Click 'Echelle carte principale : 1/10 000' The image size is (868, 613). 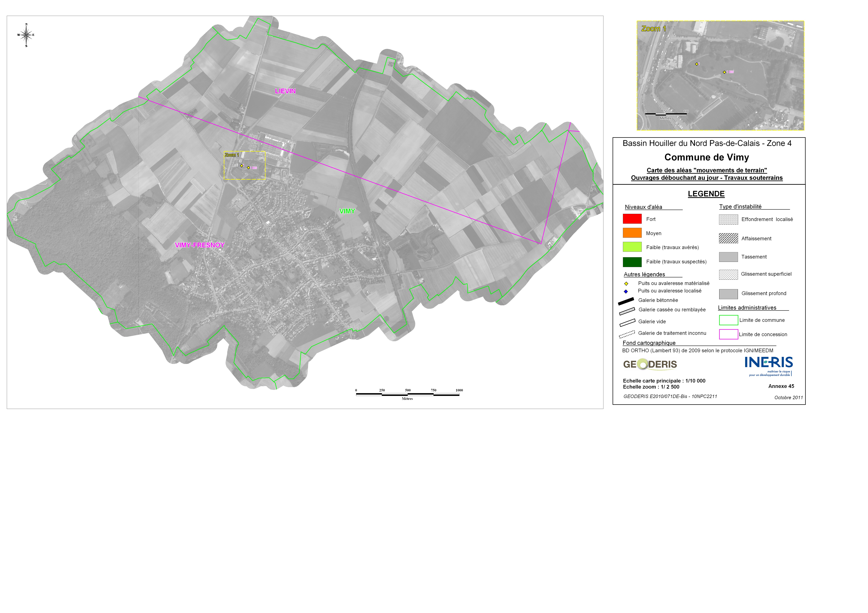(664, 381)
